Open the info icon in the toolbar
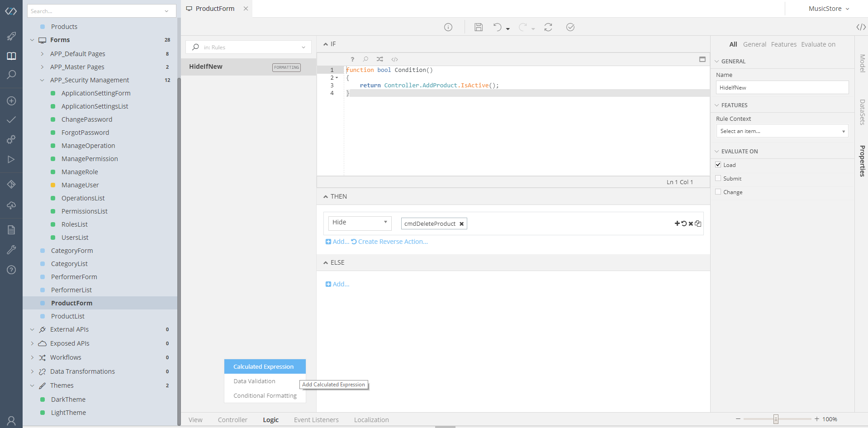 pos(448,27)
